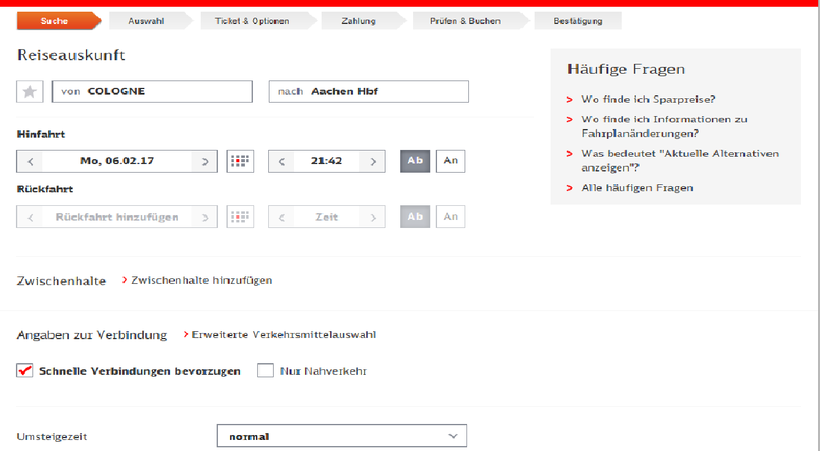Toggle Schnelle Verbindungen bevorzugen checkbox
Image resolution: width=820 pixels, height=451 pixels.
tap(25, 371)
